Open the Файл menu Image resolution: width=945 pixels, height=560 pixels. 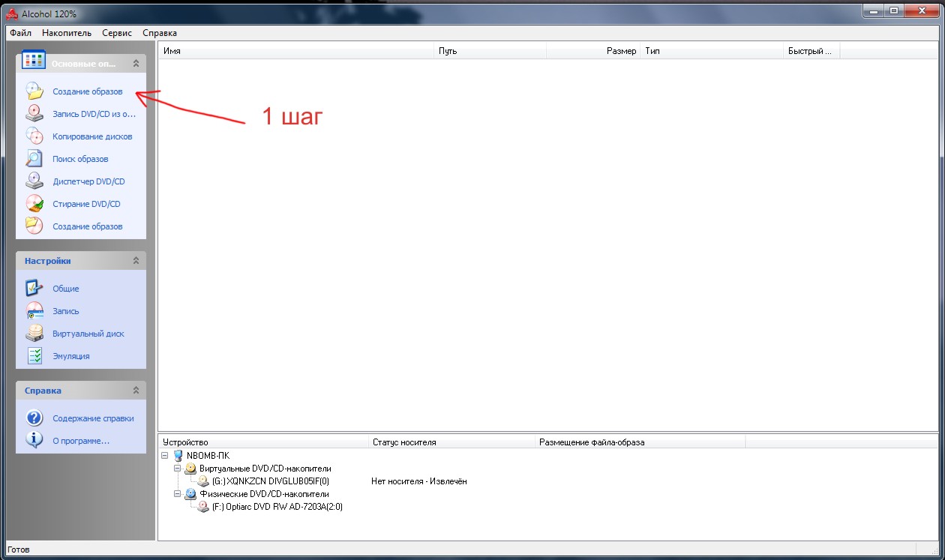tap(20, 33)
